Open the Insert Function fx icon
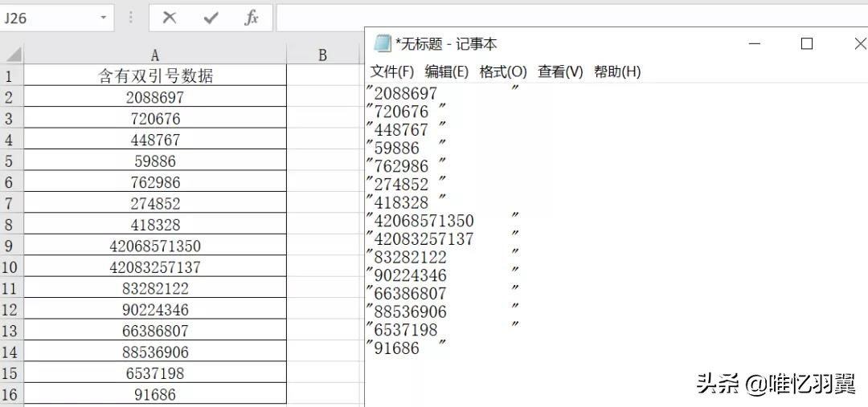868x407 pixels. (x=252, y=18)
